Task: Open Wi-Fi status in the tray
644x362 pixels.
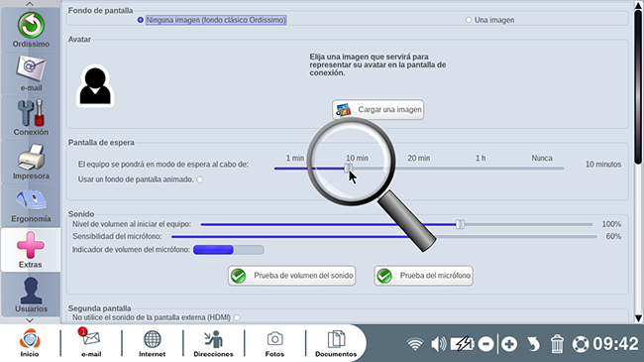Action: click(415, 344)
